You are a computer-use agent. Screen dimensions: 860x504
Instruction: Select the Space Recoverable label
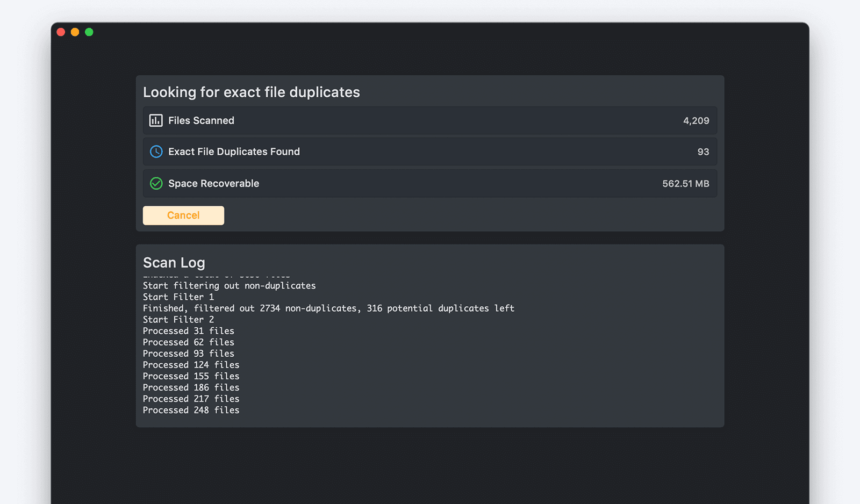pyautogui.click(x=213, y=183)
